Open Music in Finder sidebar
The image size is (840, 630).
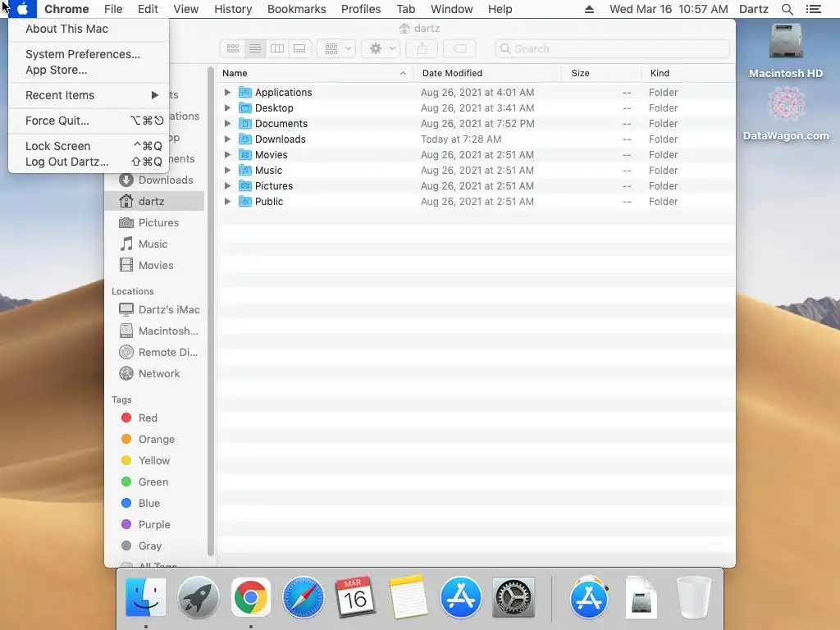tap(156, 244)
